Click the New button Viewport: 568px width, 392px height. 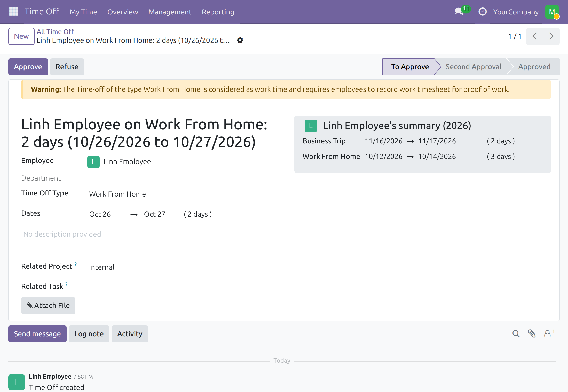click(21, 36)
